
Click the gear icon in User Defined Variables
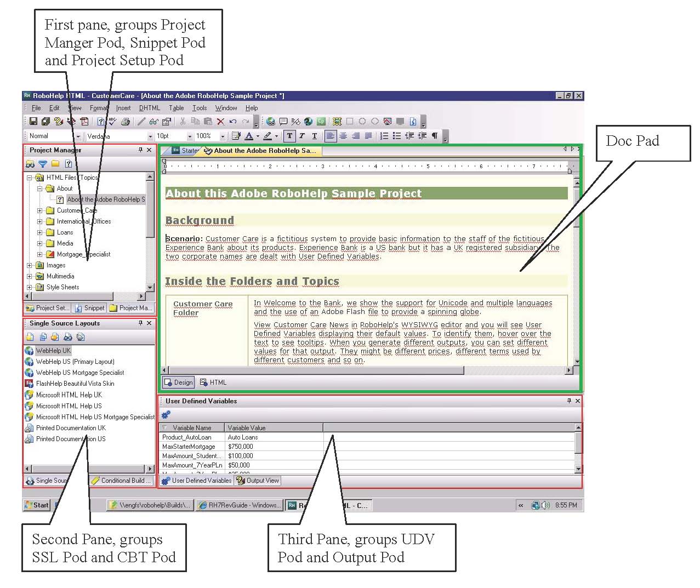coord(166,415)
